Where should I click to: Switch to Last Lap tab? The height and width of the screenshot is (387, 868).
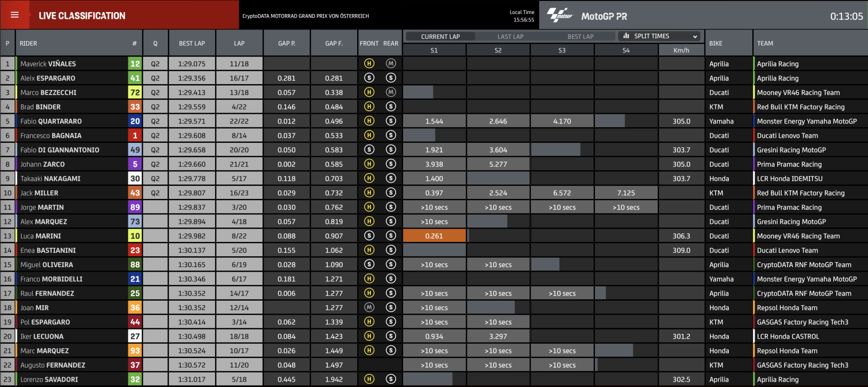[510, 37]
